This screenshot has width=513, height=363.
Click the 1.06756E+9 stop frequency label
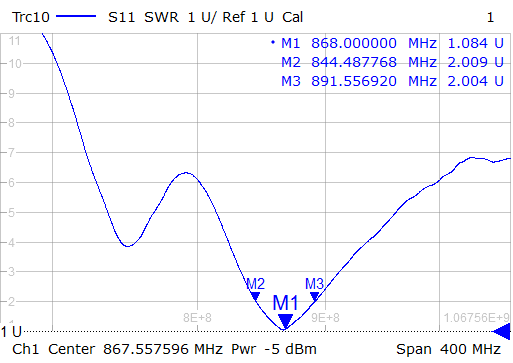point(476,318)
